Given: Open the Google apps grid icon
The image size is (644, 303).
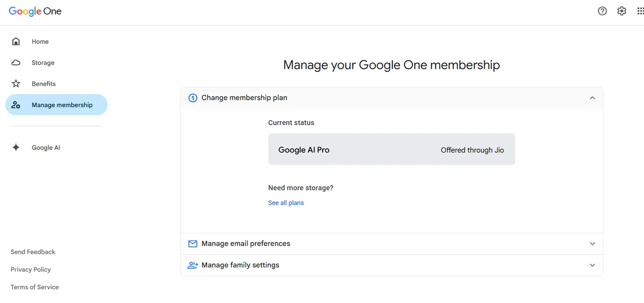Looking at the screenshot, I should pyautogui.click(x=640, y=11).
